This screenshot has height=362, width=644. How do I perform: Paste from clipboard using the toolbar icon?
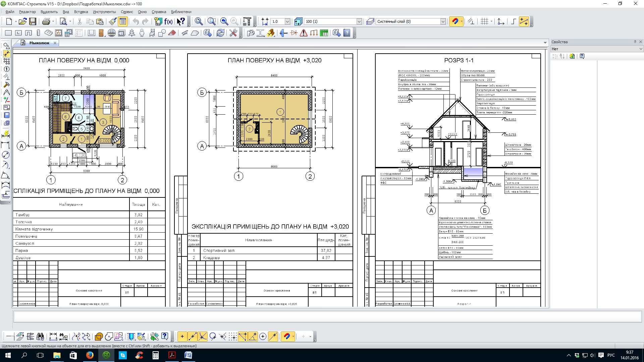coord(100,21)
